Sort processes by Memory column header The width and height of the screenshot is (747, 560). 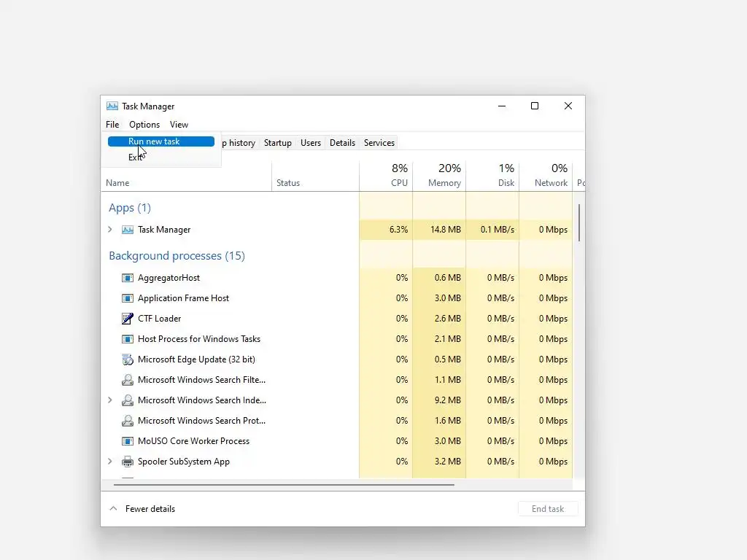click(439, 176)
